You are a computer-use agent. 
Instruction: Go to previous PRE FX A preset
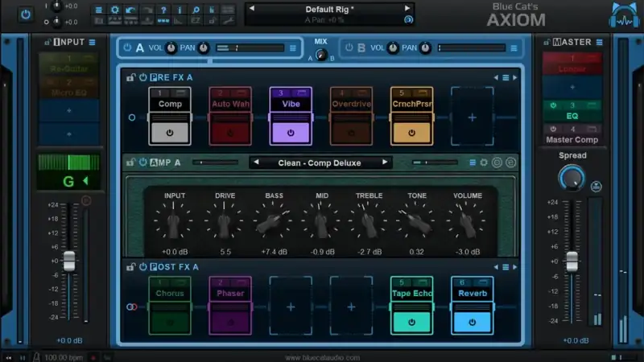click(x=496, y=77)
